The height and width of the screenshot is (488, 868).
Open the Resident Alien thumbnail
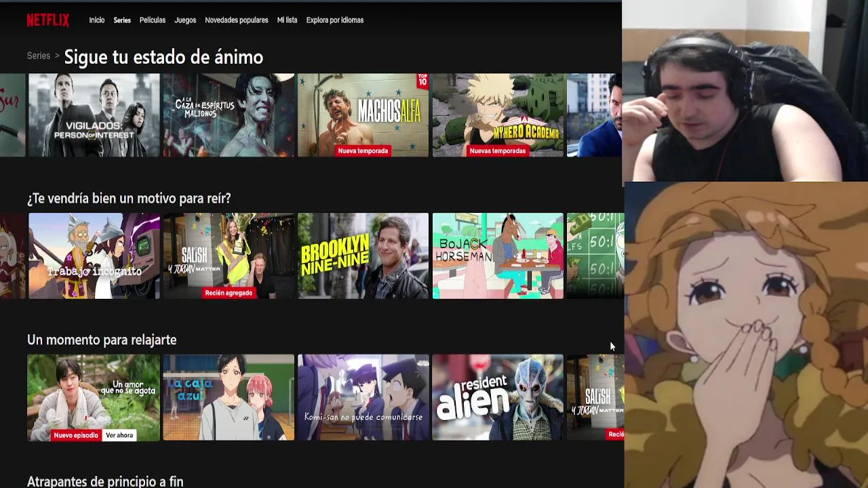(x=498, y=398)
